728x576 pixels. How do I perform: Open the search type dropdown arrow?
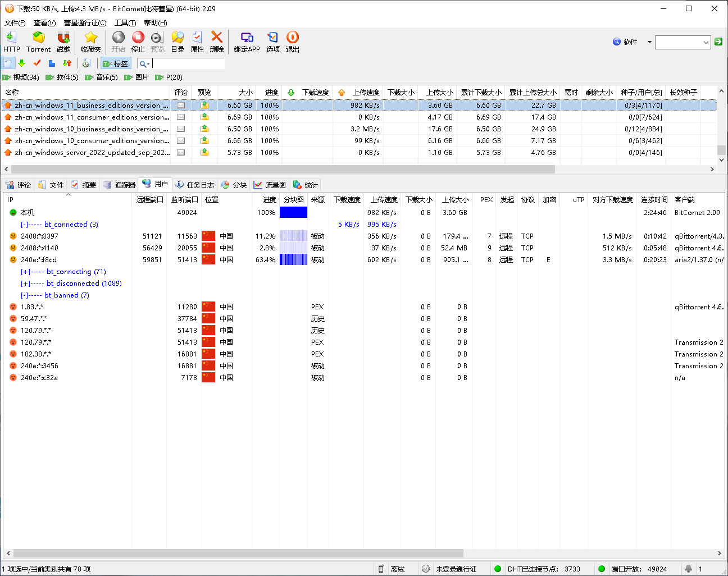tap(148, 64)
